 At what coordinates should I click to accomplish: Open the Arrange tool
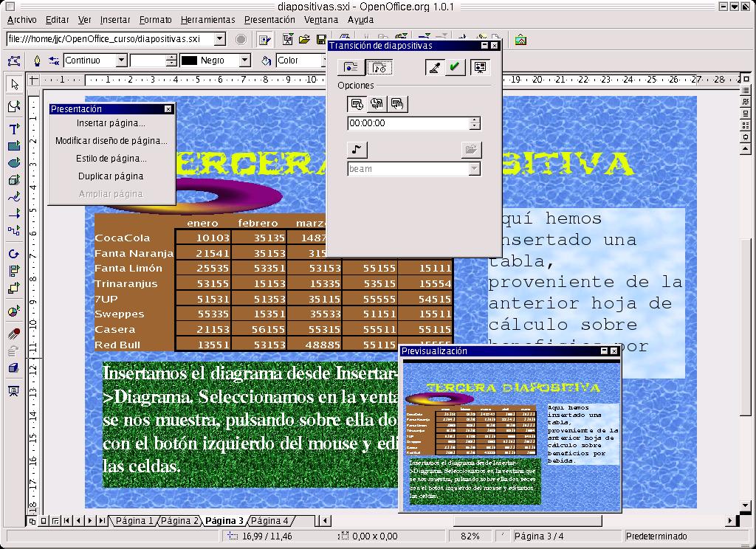[x=14, y=289]
